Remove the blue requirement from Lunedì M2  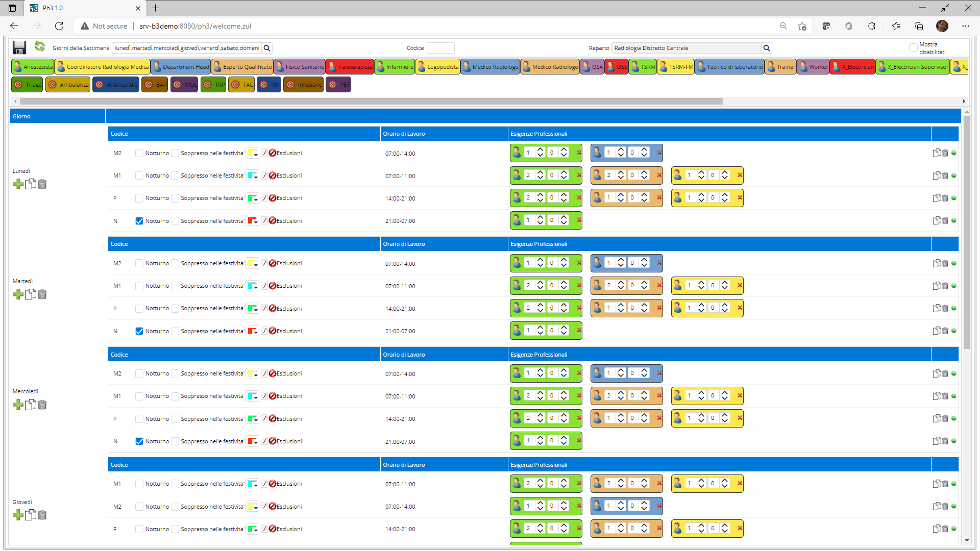point(659,153)
